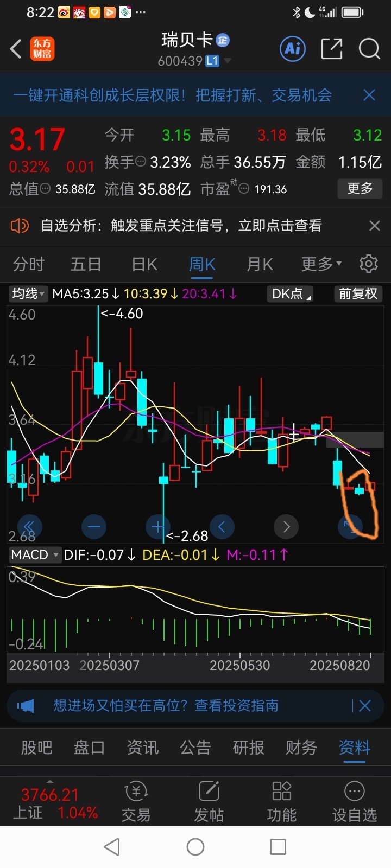Tap the megaphone icon in invest banner
This screenshot has width=391, height=868.
[26, 705]
